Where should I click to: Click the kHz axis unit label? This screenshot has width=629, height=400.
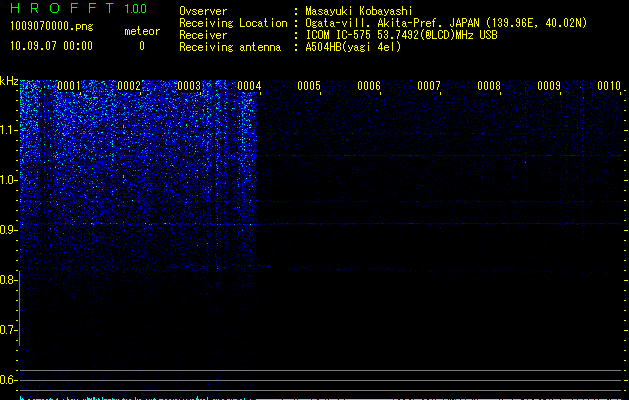click(x=9, y=81)
